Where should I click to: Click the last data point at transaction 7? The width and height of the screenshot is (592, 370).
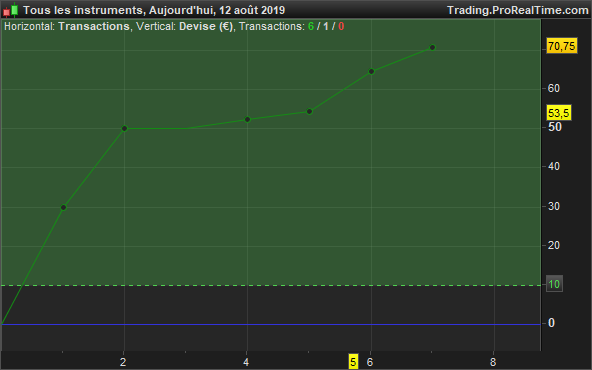[433, 48]
